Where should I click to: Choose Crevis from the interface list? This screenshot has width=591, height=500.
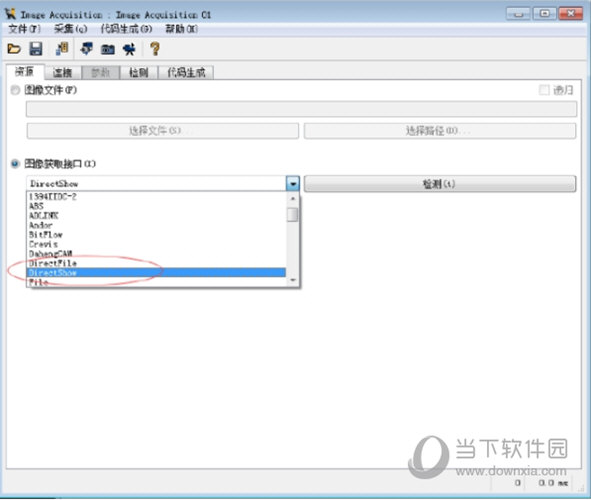(x=156, y=244)
